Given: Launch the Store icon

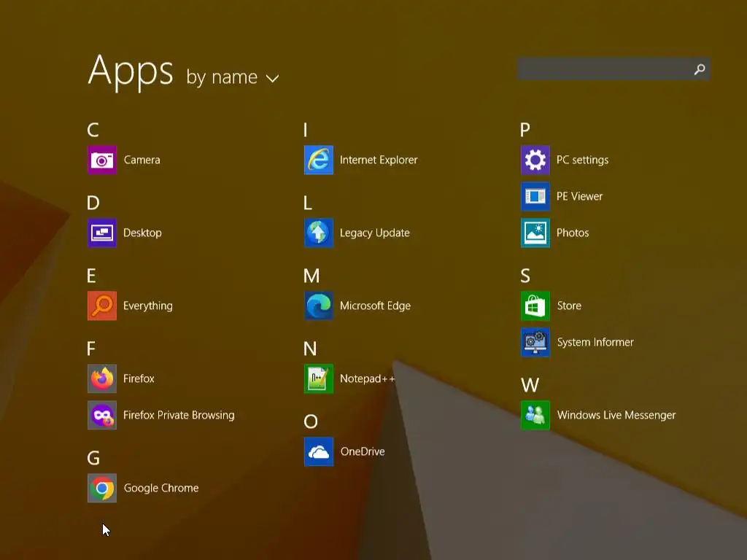Looking at the screenshot, I should click(535, 306).
